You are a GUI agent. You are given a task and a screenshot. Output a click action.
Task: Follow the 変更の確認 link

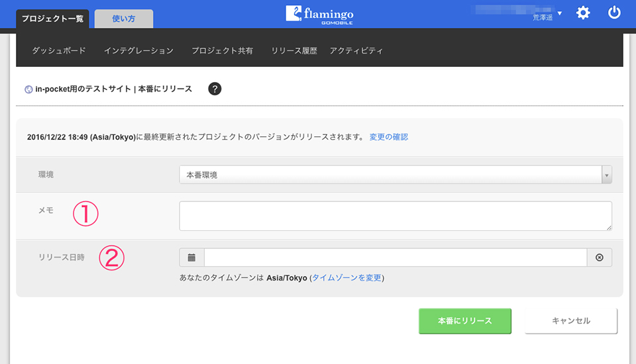389,137
